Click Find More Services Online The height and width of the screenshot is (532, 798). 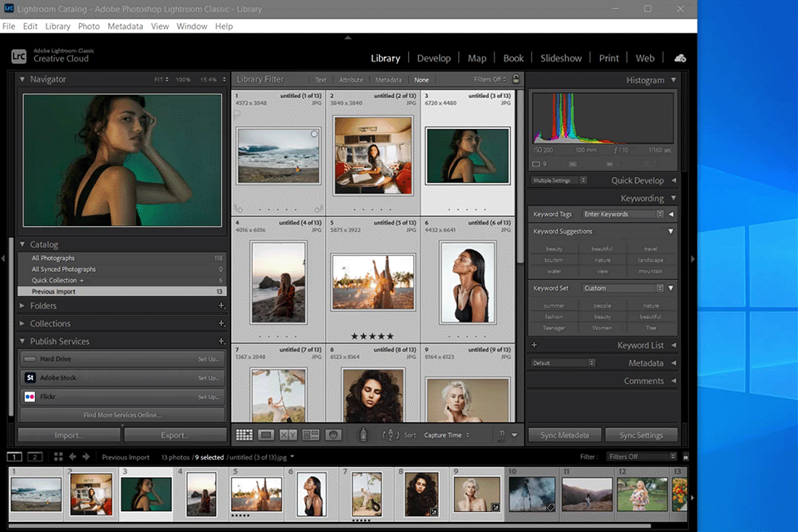pos(122,415)
